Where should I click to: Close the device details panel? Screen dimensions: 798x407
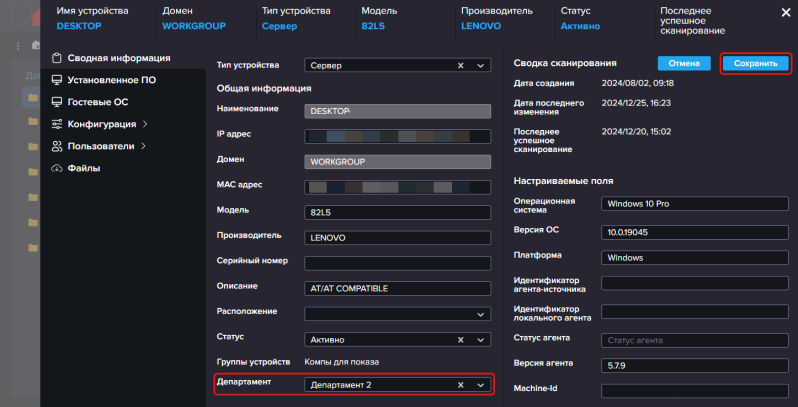(786, 13)
